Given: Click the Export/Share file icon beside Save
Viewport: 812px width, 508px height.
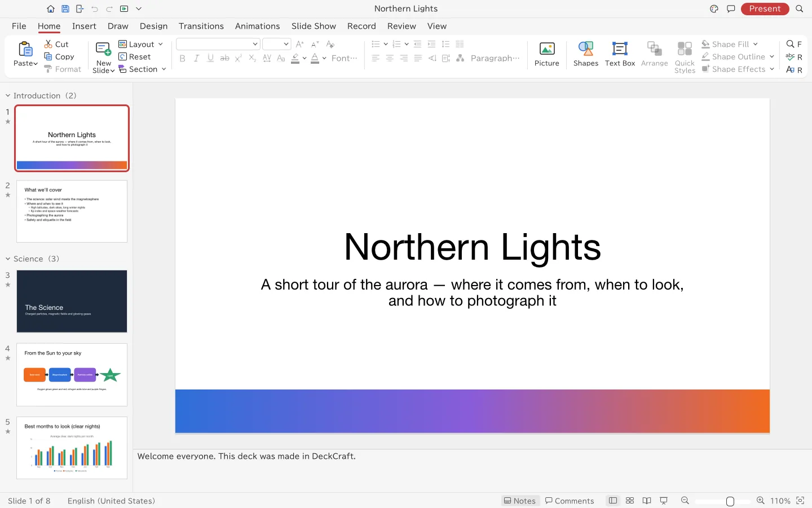Looking at the screenshot, I should [x=80, y=8].
